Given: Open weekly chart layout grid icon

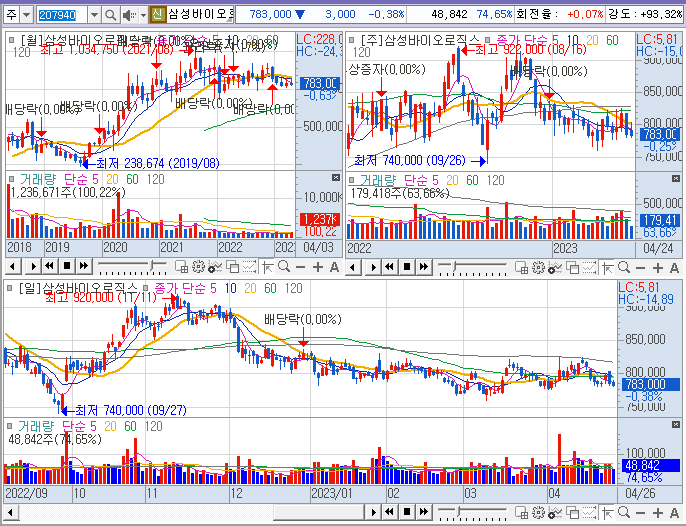Looking at the screenshot, I should pos(521,267).
